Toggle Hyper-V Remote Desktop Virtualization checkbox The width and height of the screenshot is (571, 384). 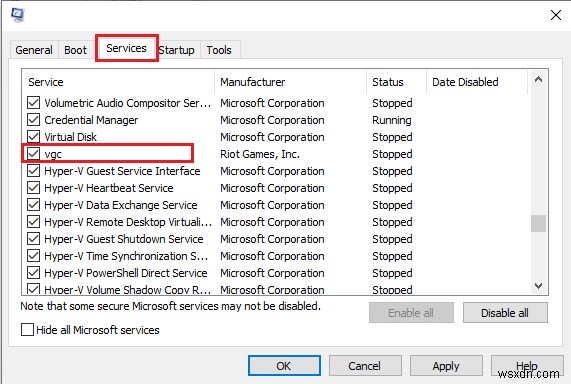click(x=34, y=222)
